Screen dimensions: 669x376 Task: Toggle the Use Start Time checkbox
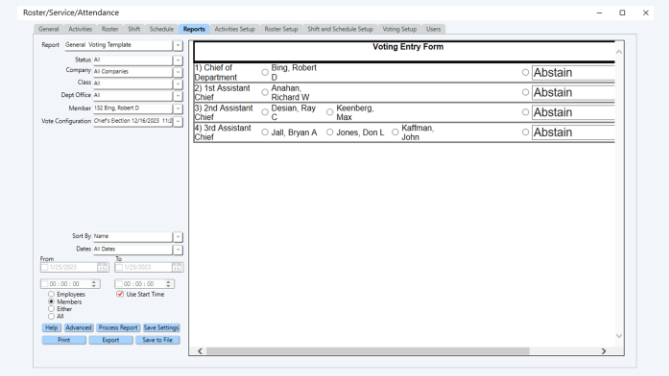coord(120,294)
